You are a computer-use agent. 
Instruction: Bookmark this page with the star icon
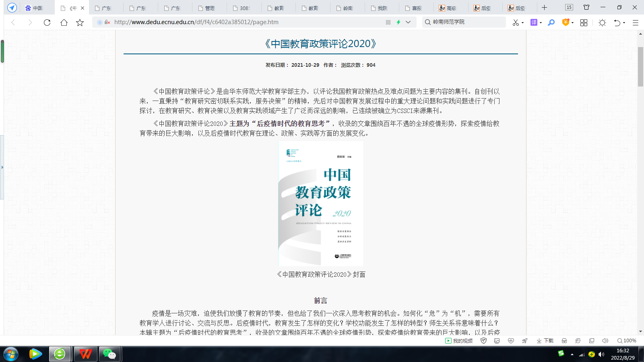pos(80,23)
